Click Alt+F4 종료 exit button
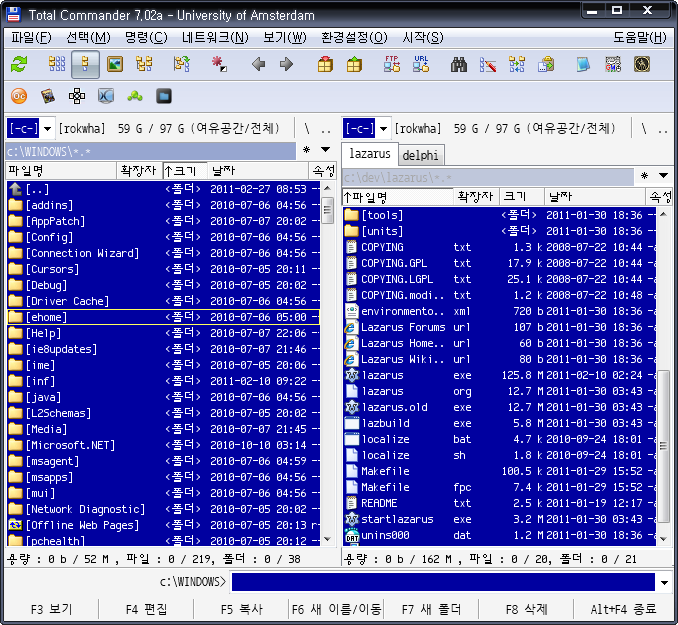 click(623, 609)
